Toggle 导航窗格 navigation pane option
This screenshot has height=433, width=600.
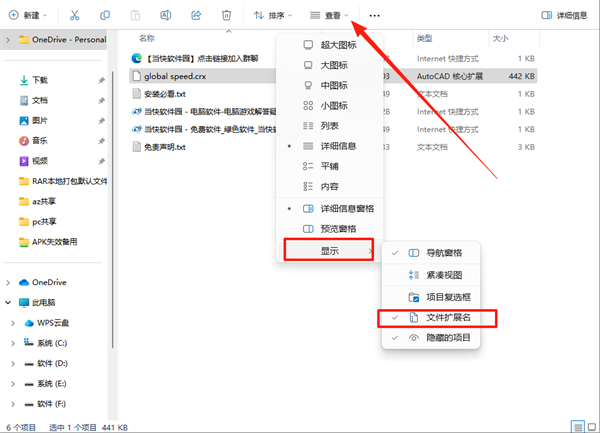446,254
